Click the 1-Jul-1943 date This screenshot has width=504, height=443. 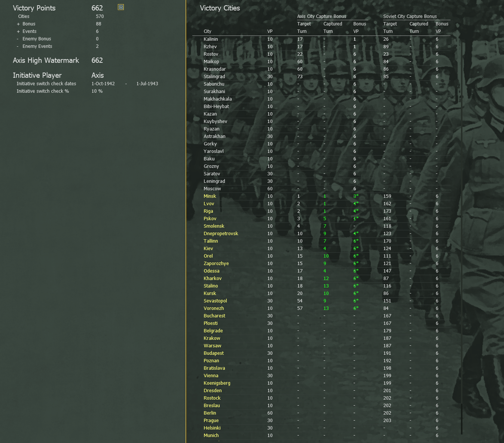point(147,84)
